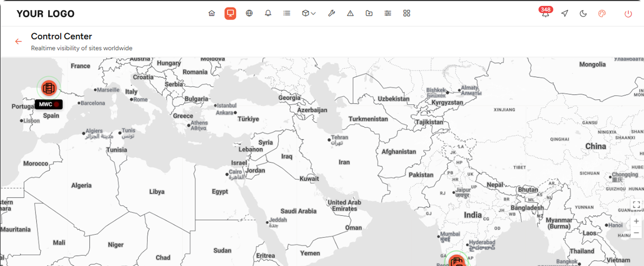The width and height of the screenshot is (644, 266).
Task: Enter fullscreen map view
Action: (636, 204)
